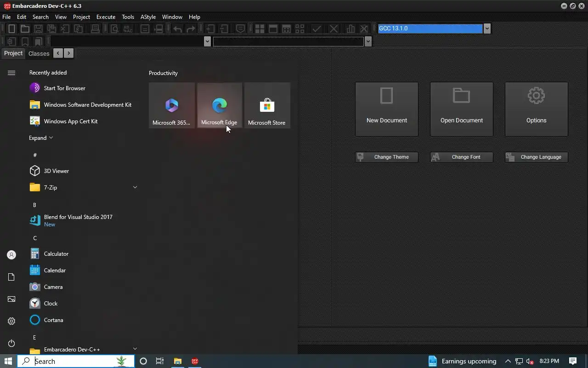Click the New file toolbar icon
The image size is (588, 368).
point(12,29)
